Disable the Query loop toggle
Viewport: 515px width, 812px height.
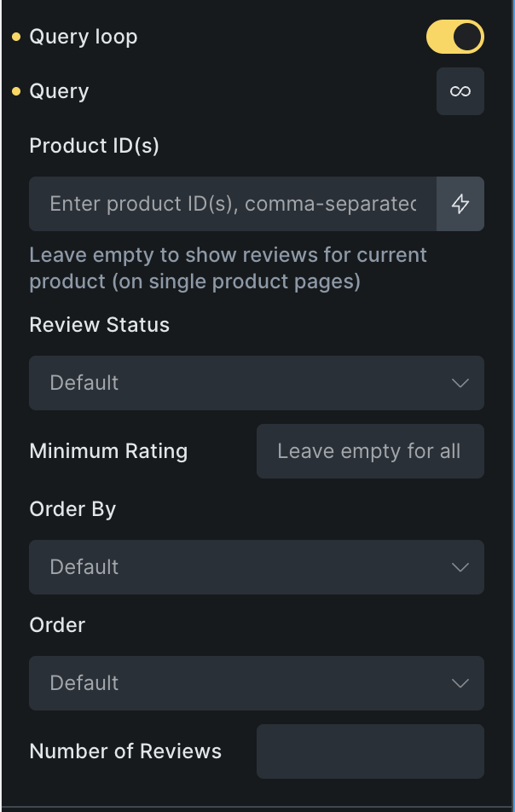click(454, 37)
